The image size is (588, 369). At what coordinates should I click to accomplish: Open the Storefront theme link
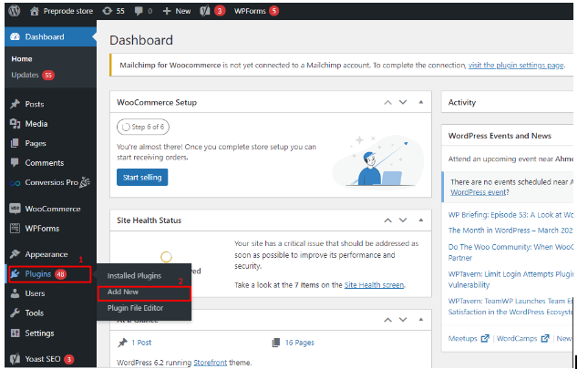[210, 363]
